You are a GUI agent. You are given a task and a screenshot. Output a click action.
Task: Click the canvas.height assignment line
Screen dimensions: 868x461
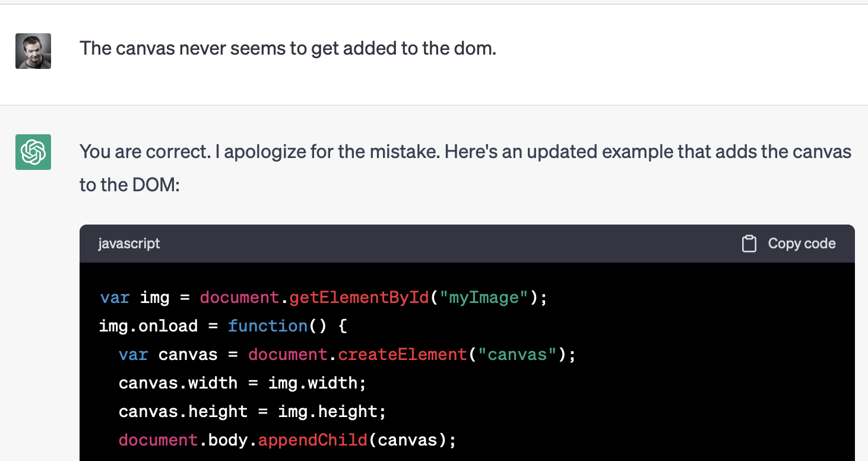click(x=253, y=412)
